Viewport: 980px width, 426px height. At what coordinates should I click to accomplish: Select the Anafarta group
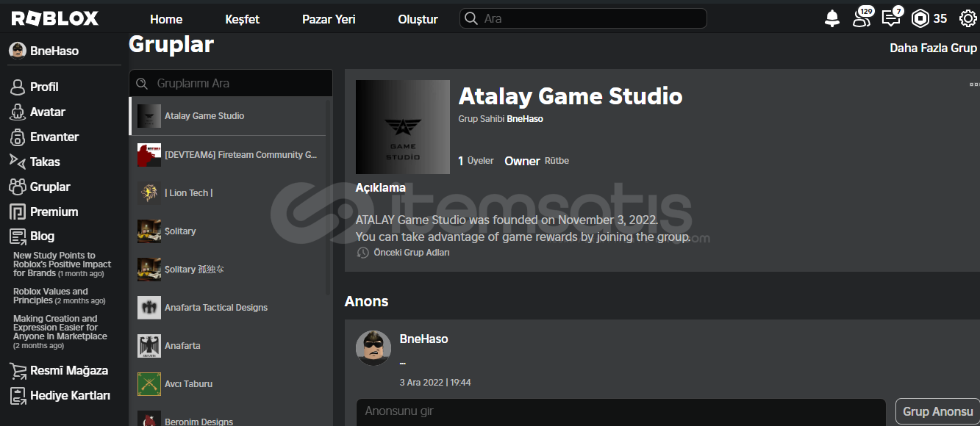[x=227, y=346]
